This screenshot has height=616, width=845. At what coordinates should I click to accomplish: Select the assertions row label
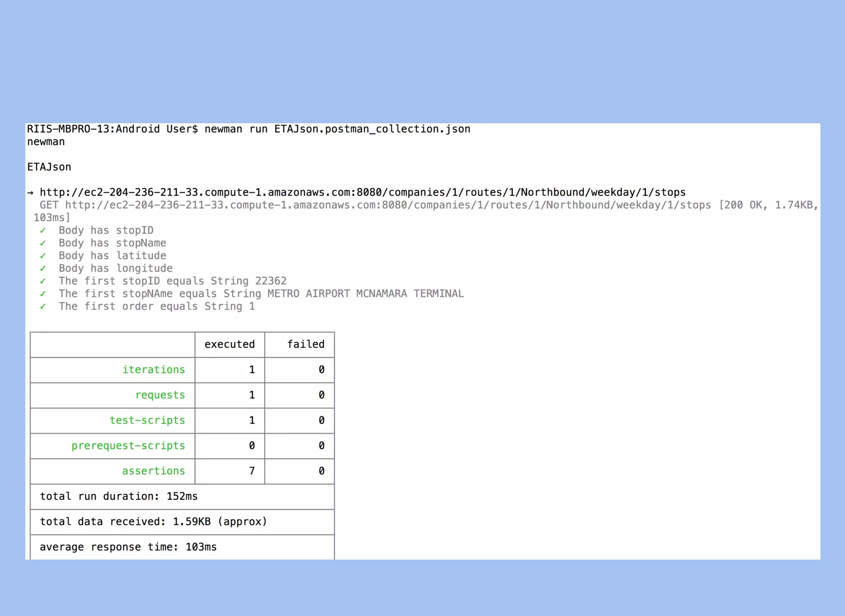coord(153,471)
